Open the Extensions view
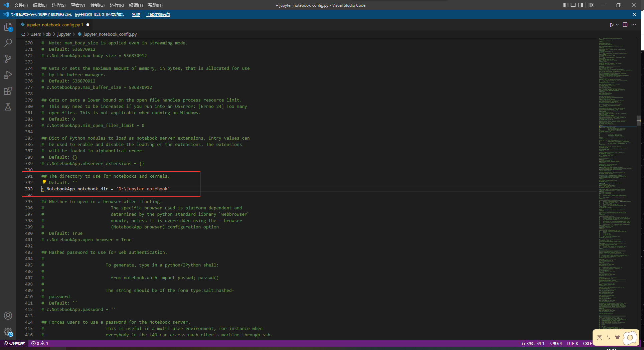The height and width of the screenshot is (350, 644). (x=8, y=91)
